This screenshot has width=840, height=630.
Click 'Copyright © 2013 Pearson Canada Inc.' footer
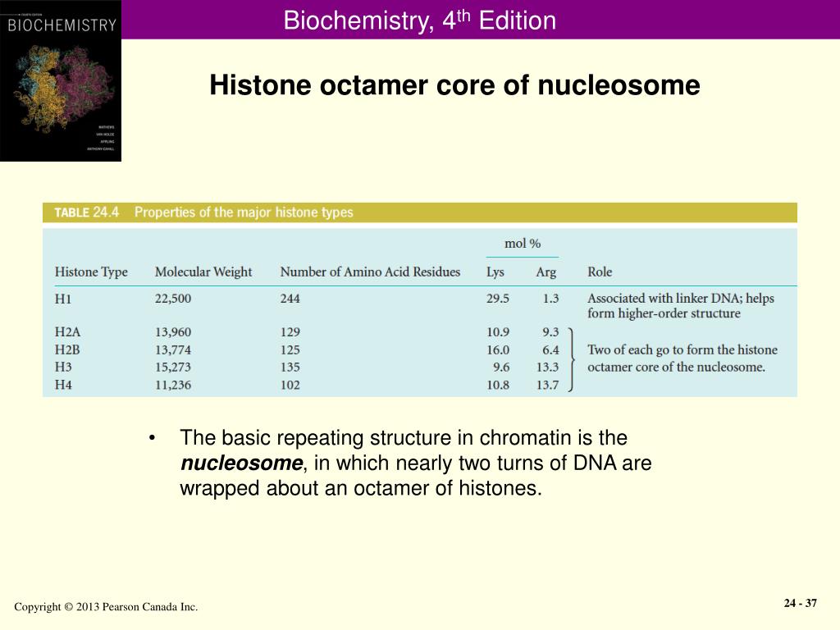point(106,607)
